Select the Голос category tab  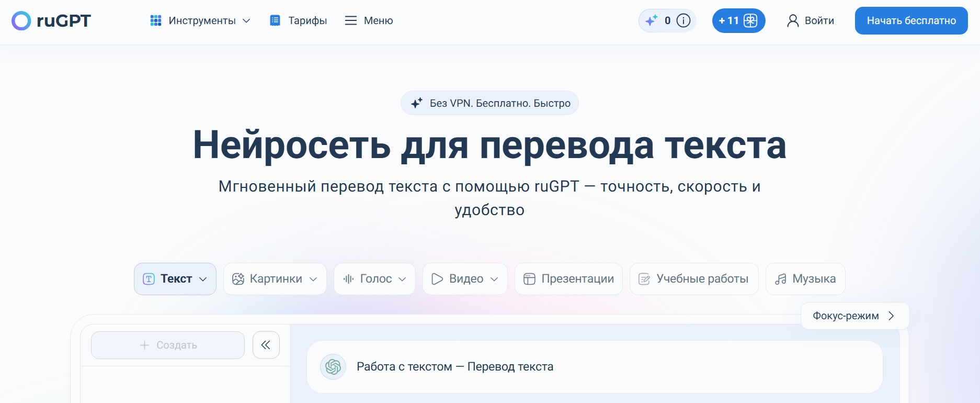coord(375,279)
